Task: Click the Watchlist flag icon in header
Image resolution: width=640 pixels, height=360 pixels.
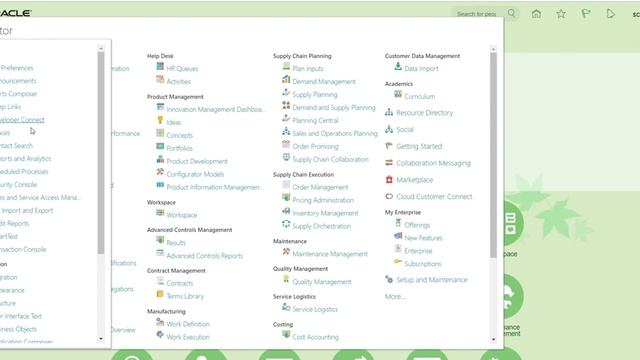Action: (586, 14)
